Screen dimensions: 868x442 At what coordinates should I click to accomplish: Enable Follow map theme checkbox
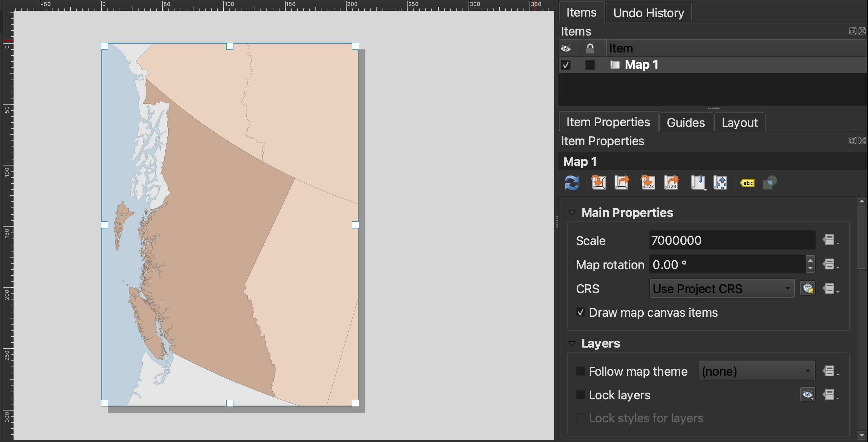click(581, 371)
